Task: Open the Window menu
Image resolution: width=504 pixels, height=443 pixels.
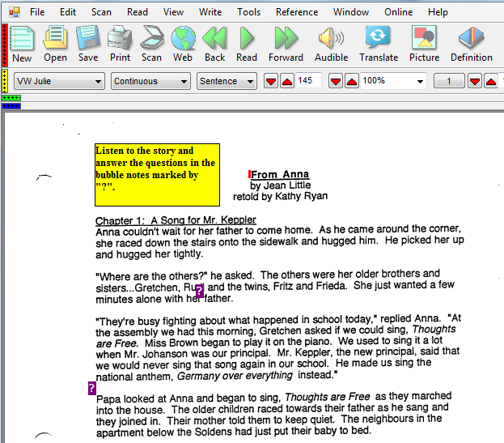Action: point(351,12)
